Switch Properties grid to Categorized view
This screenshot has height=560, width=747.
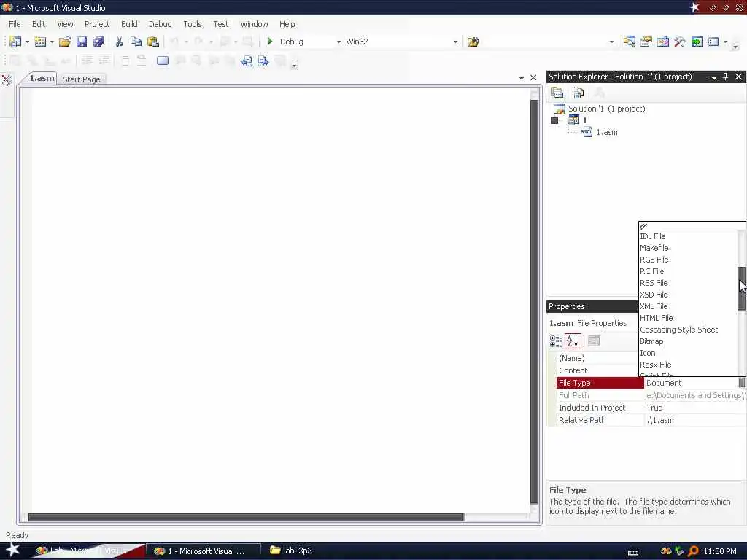click(555, 341)
